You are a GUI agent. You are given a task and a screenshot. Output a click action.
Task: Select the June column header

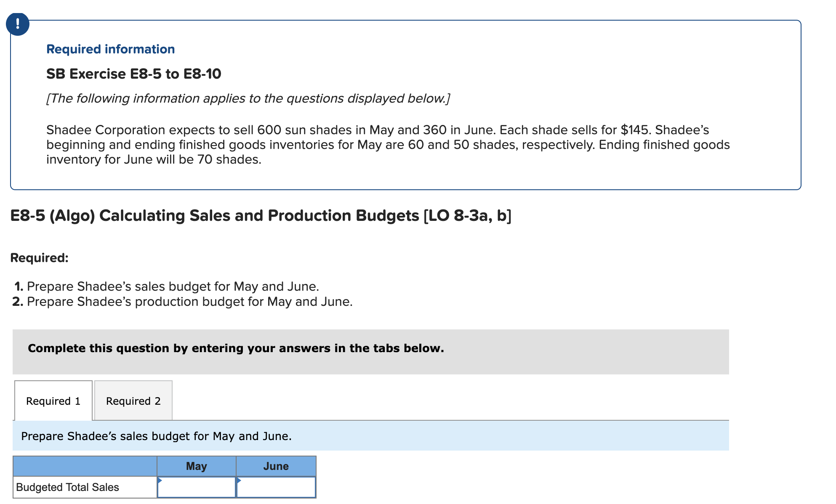(x=276, y=466)
